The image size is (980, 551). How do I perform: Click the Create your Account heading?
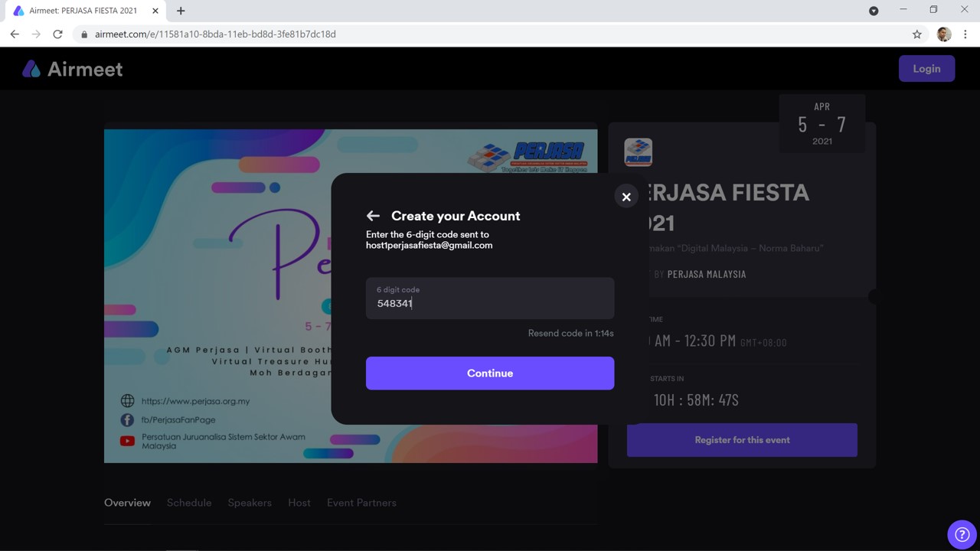(456, 216)
